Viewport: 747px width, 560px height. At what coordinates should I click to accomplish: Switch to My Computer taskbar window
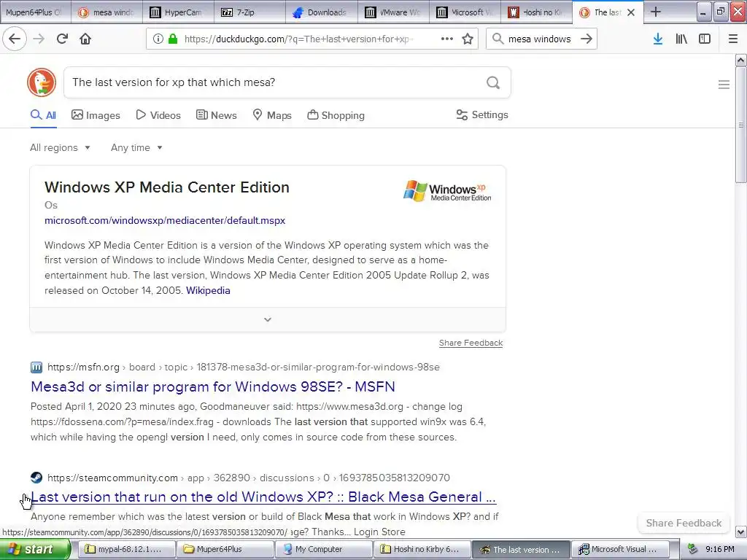point(322,550)
